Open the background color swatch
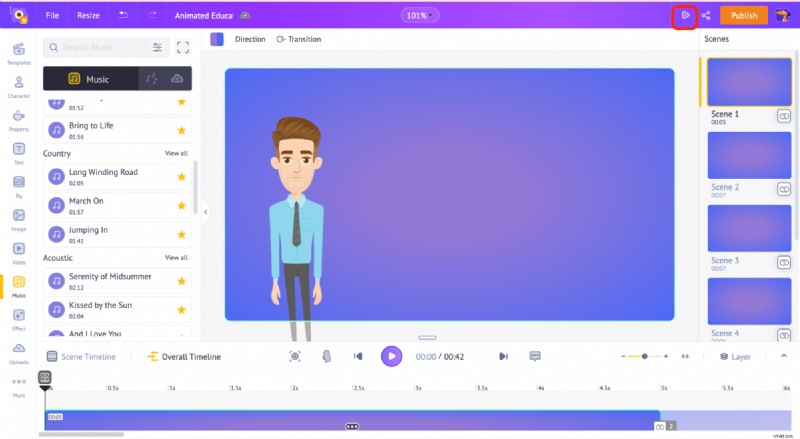The height and width of the screenshot is (439, 800). point(217,39)
